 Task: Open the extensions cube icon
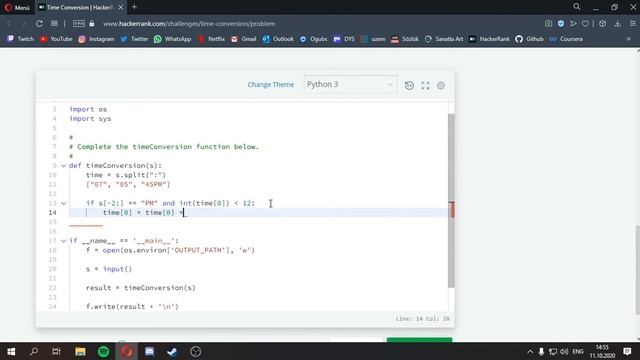602,24
